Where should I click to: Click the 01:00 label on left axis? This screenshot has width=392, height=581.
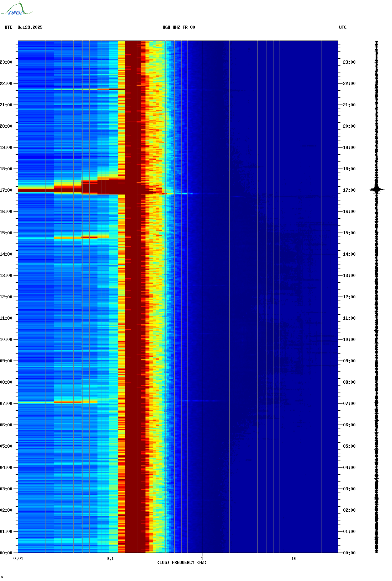[x=6, y=532]
